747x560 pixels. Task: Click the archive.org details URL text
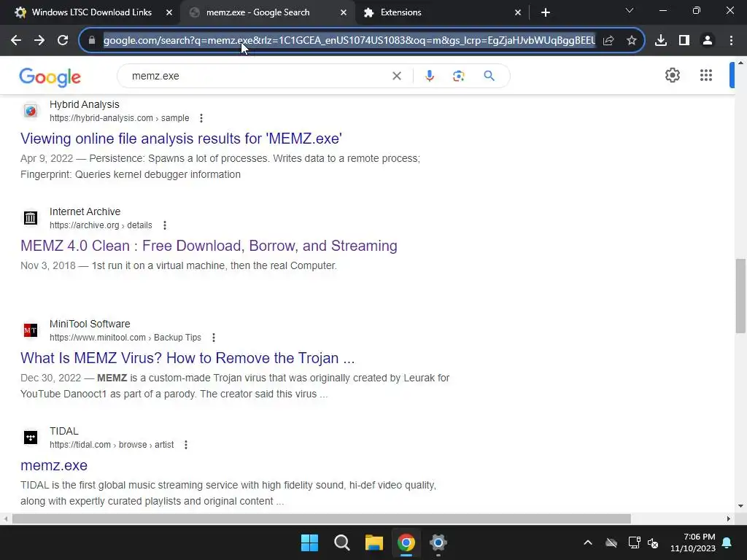[101, 225]
